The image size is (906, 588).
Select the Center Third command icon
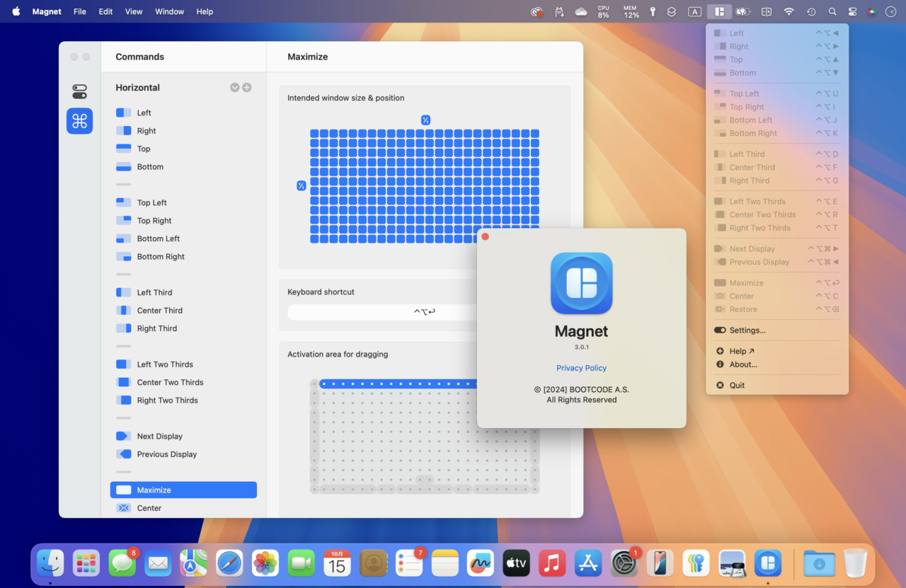pos(124,311)
